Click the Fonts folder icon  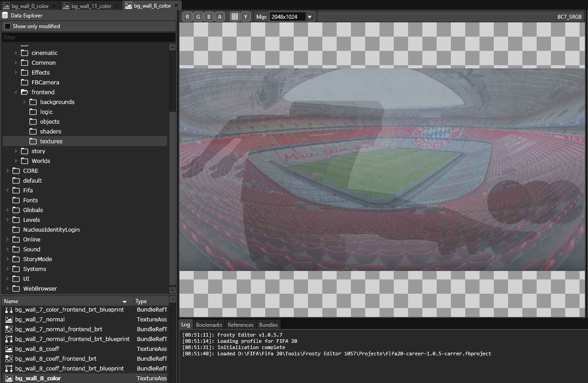click(x=16, y=200)
